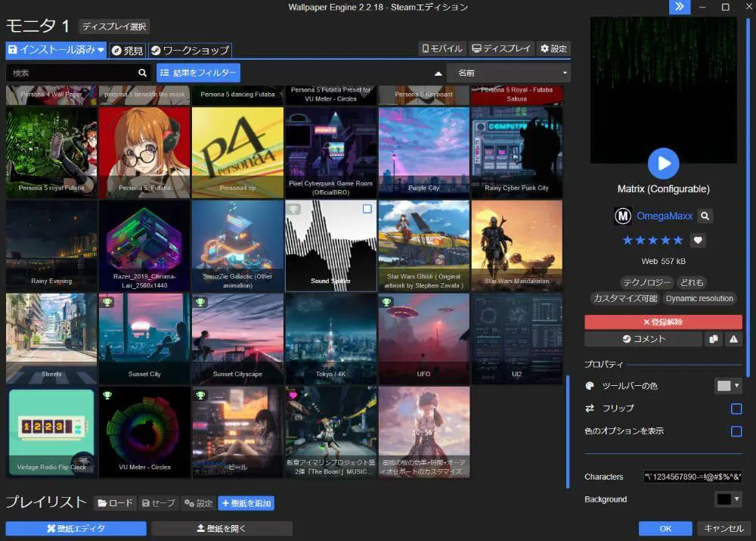Screen dimensions: 756x541
Task: Enable the フリップ checkbox
Action: coord(736,409)
